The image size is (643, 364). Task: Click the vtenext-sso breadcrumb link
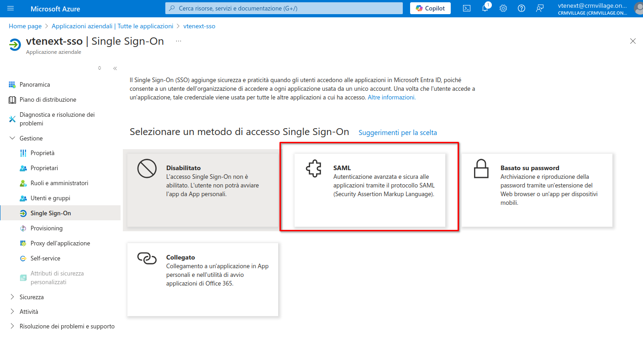coord(199,26)
